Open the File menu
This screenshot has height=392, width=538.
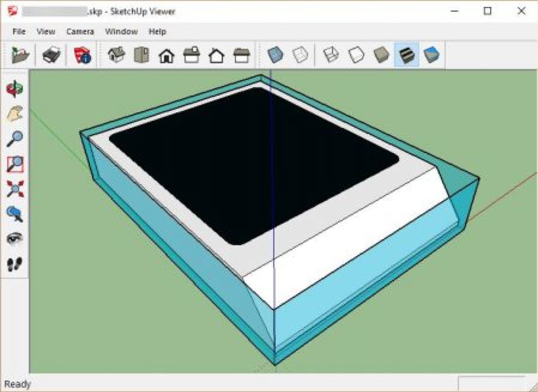19,32
